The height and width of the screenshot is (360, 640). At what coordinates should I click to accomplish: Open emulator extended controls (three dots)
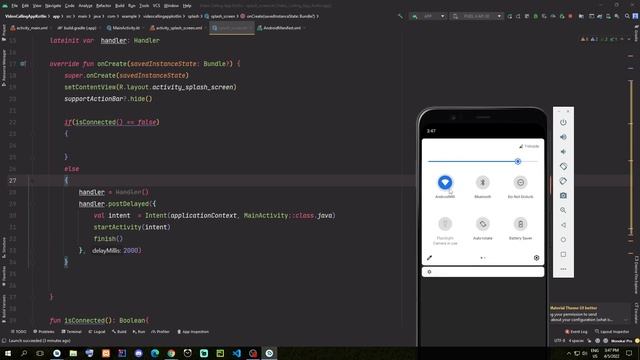pyautogui.click(x=563, y=269)
